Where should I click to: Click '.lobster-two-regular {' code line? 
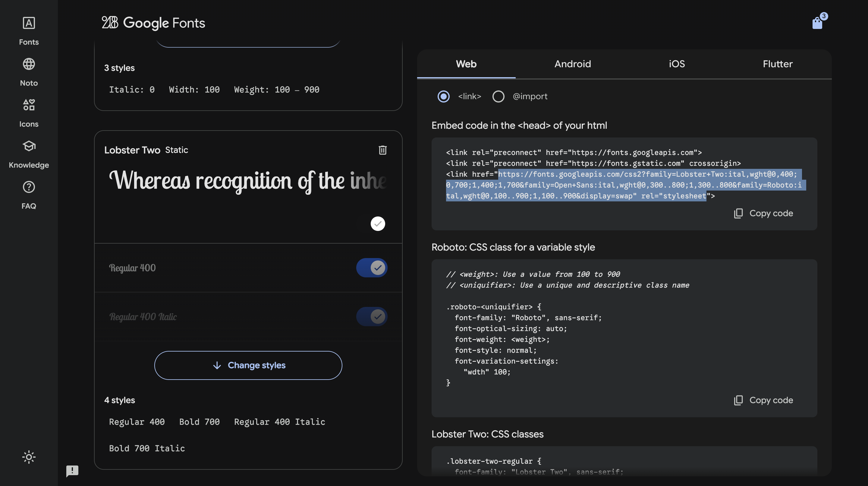494,461
